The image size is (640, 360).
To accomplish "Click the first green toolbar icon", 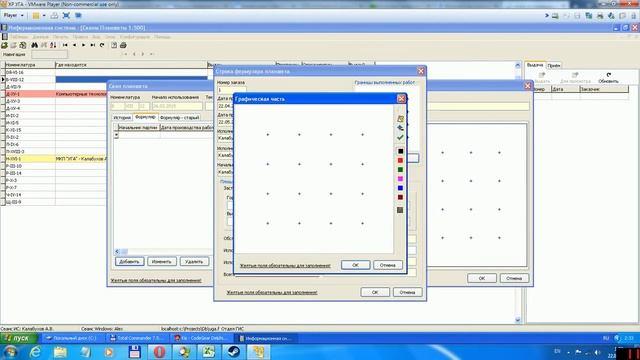I will 4,45.
